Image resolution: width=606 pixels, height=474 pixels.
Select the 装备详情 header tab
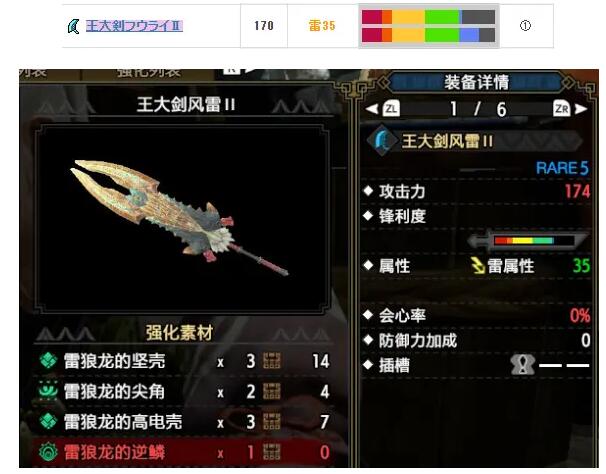point(476,82)
